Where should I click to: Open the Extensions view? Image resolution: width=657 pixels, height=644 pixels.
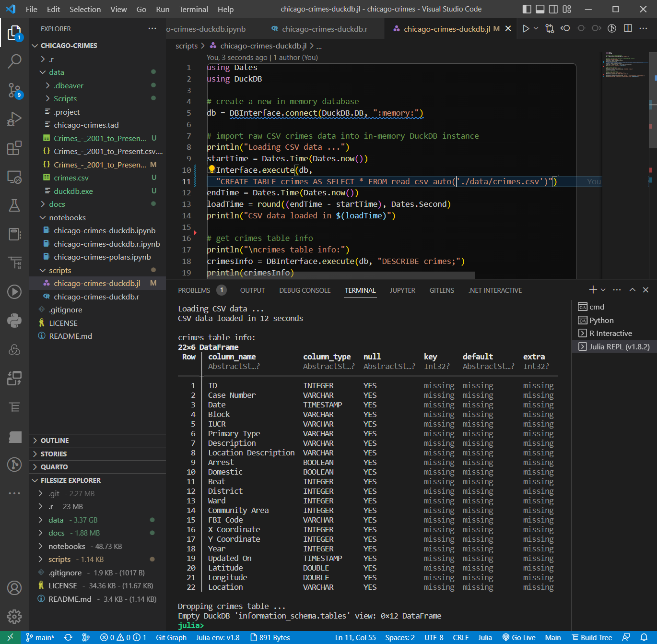14,147
